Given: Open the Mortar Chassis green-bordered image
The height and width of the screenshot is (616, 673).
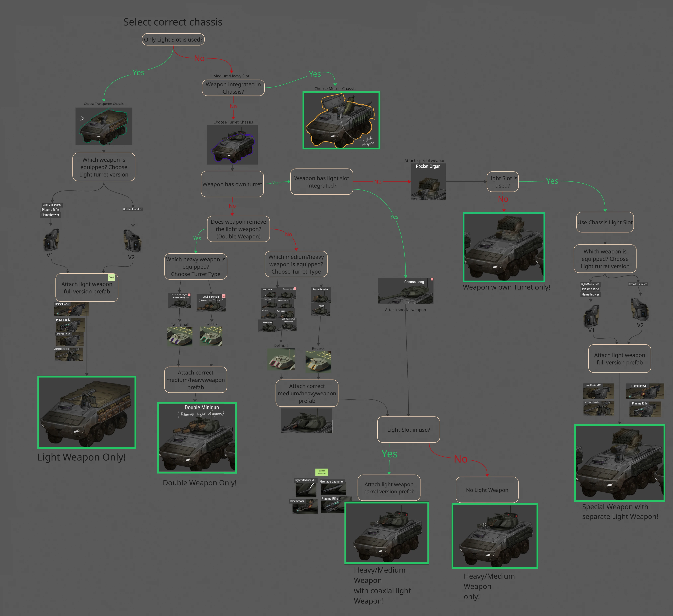Looking at the screenshot, I should tap(341, 120).
